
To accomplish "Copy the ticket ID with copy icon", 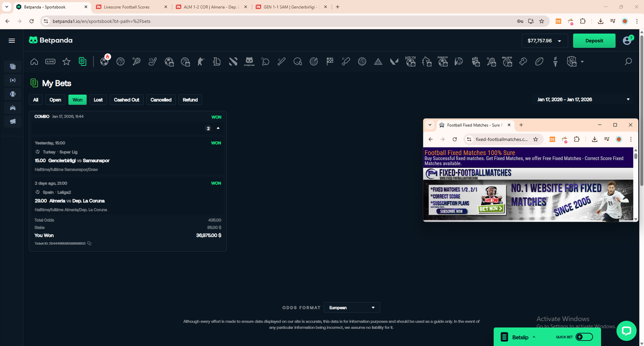I will (89, 243).
